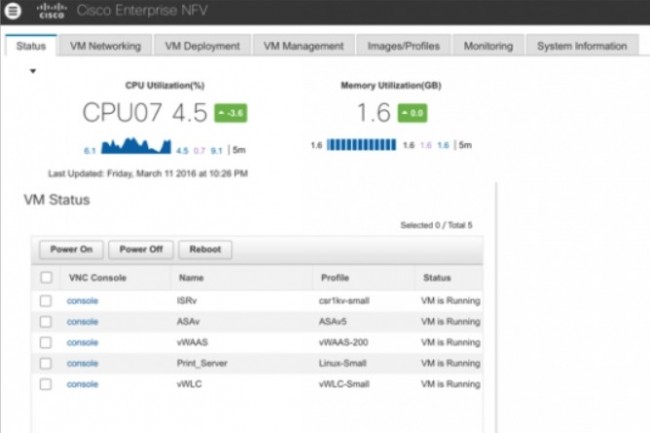The height and width of the screenshot is (433, 650).
Task: Click the Linux-Small profile cell
Action: [x=342, y=363]
